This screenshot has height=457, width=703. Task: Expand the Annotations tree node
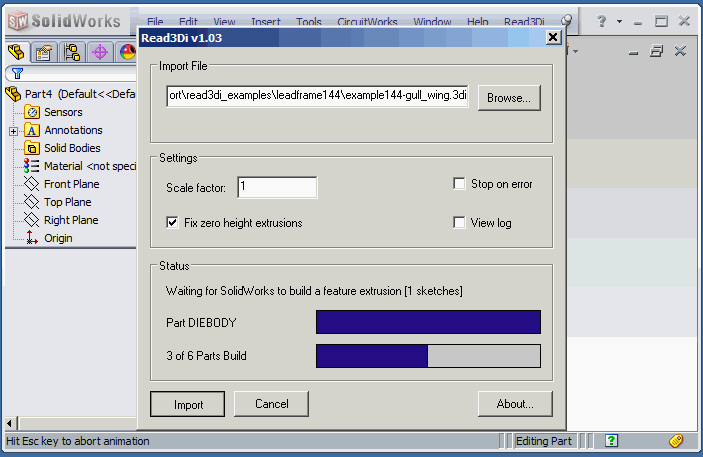click(x=13, y=131)
